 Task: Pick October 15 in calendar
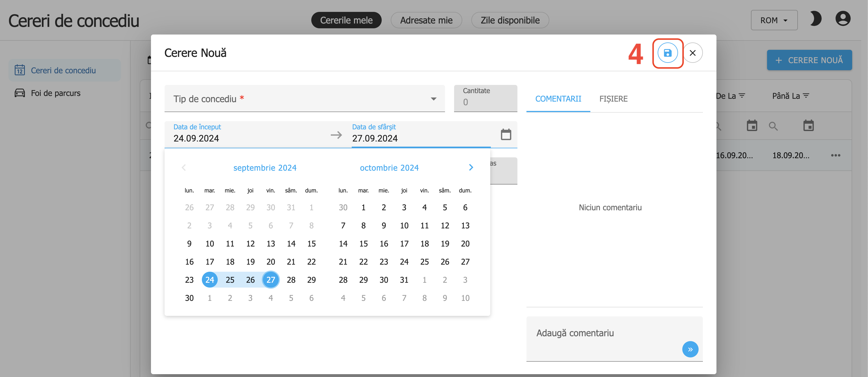pos(363,243)
